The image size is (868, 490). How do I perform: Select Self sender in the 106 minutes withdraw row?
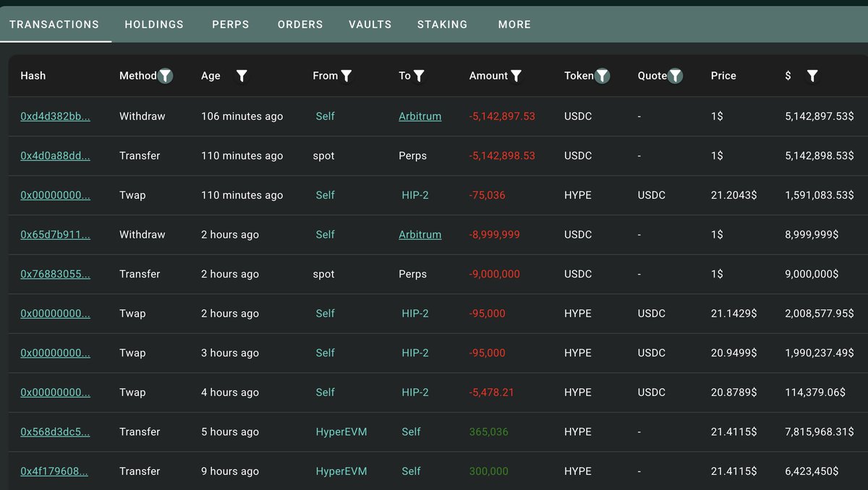325,116
